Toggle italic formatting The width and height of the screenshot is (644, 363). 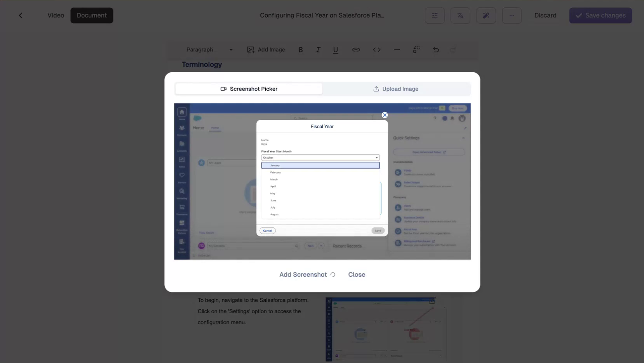[x=318, y=50]
